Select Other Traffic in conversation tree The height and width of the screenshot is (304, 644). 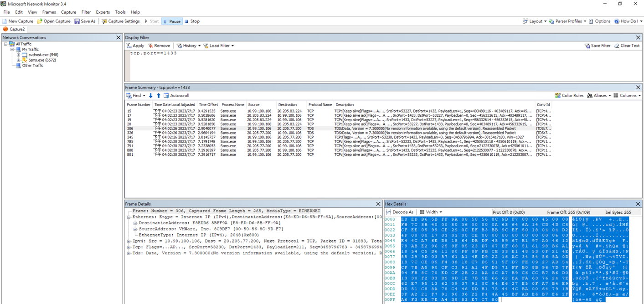coord(33,66)
